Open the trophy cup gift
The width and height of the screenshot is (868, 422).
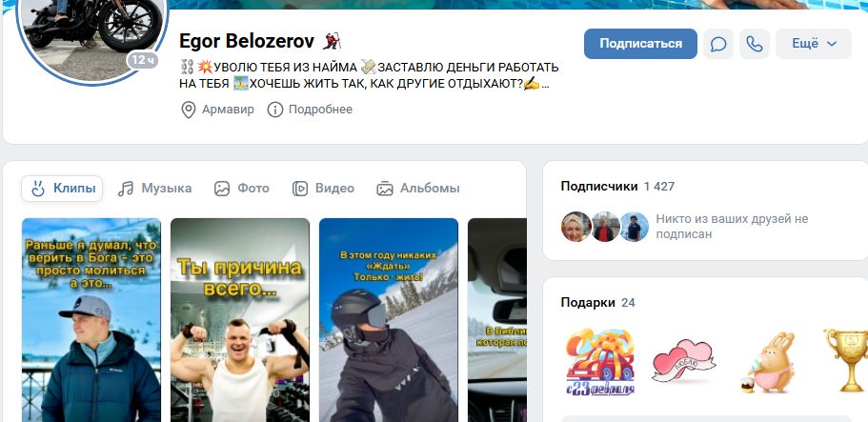click(847, 360)
